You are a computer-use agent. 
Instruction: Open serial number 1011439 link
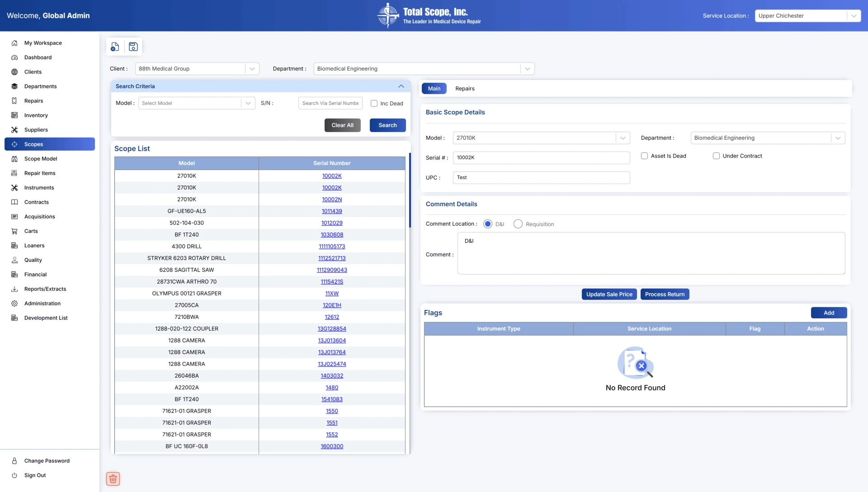[x=332, y=211]
